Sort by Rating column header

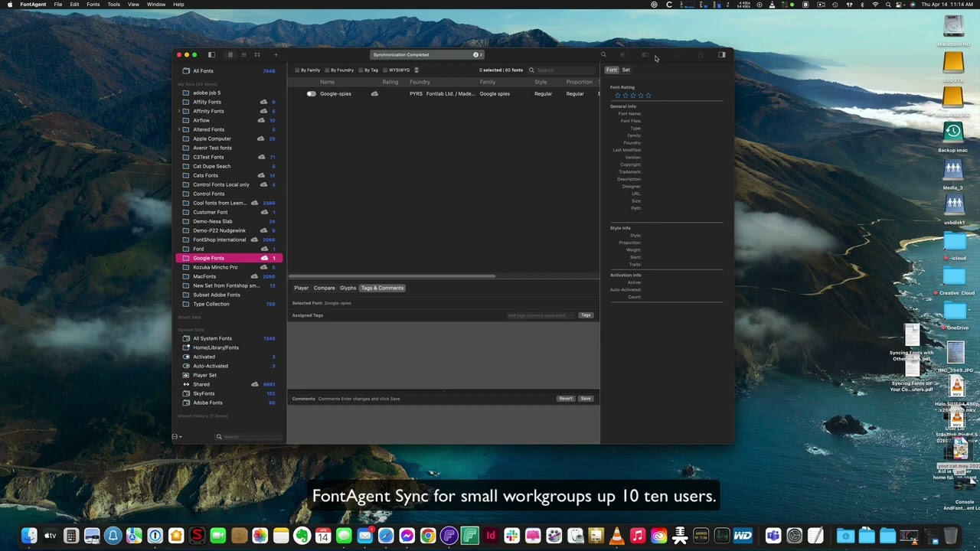(x=390, y=82)
